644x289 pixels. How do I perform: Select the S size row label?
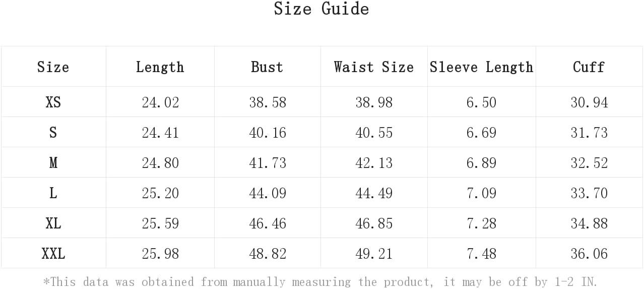(x=53, y=133)
